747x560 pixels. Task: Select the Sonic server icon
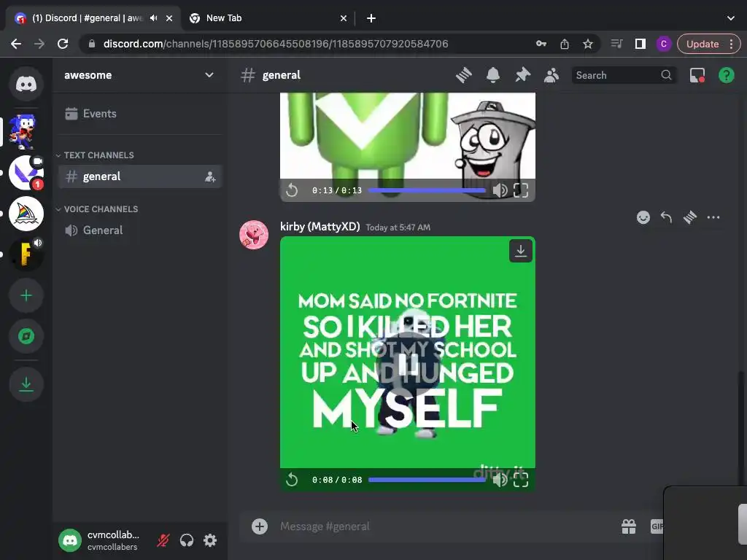(23, 132)
